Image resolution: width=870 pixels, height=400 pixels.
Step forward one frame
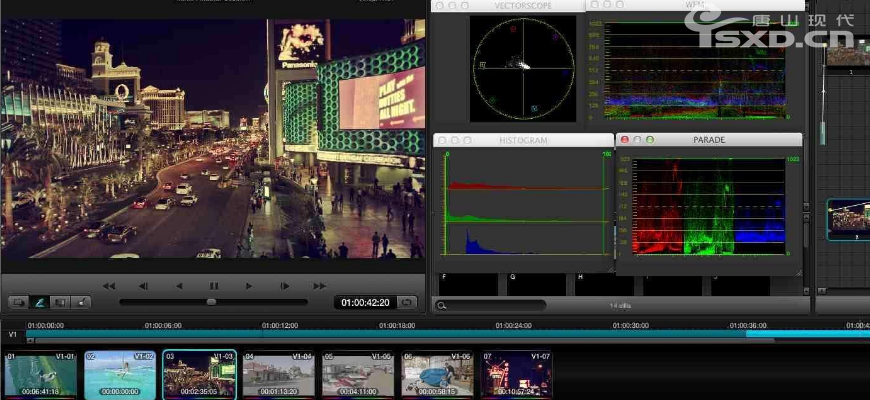[x=285, y=285]
